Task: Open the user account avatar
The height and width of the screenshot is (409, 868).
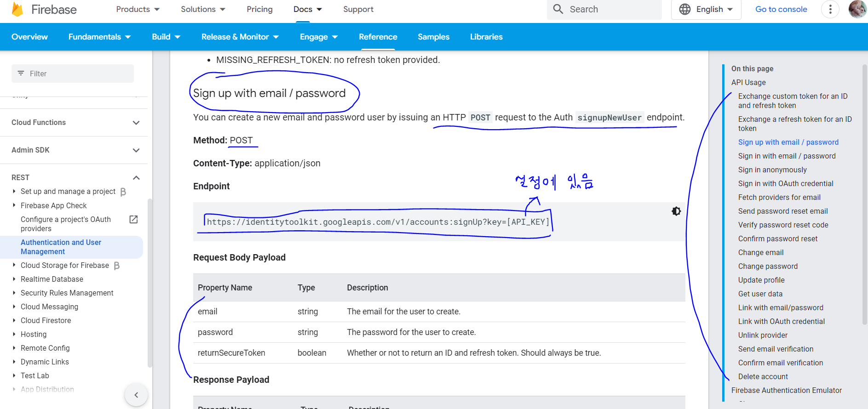Action: [x=857, y=9]
